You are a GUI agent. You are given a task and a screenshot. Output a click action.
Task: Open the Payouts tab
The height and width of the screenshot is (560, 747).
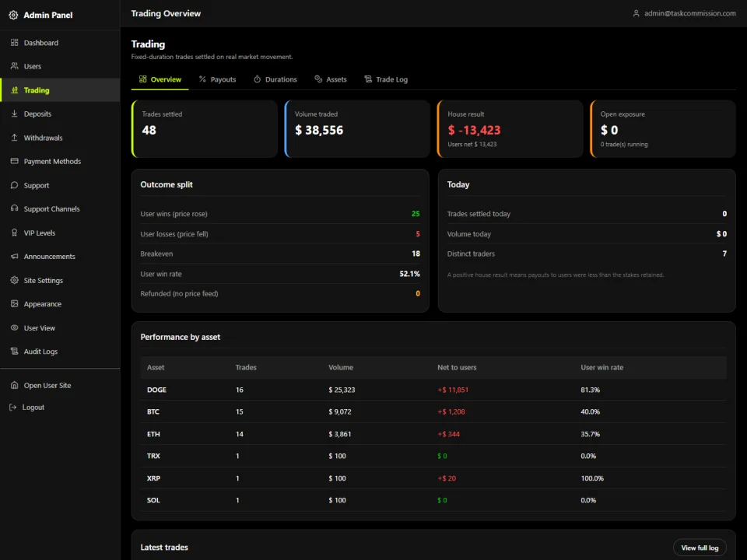click(x=217, y=79)
